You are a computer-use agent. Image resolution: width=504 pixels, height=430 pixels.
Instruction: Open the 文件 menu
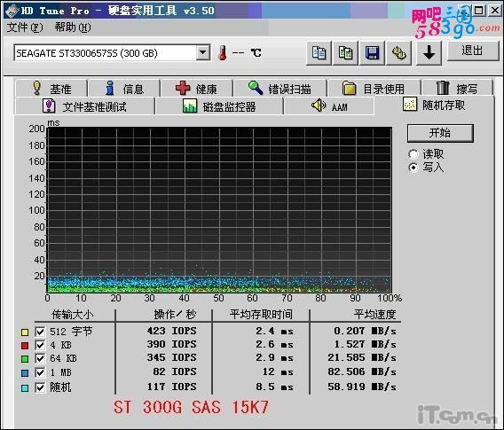pos(25,27)
